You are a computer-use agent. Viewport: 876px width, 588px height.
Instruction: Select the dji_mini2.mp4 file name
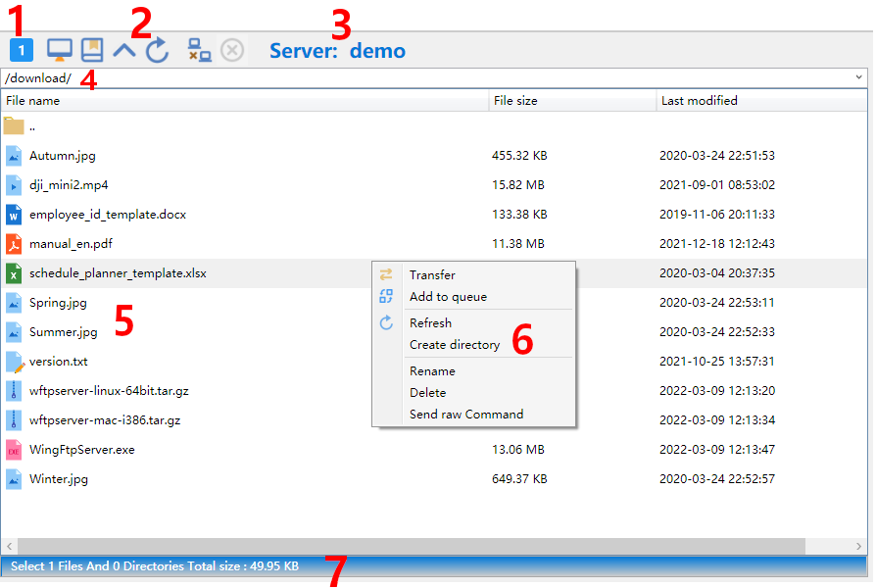pyautogui.click(x=69, y=185)
